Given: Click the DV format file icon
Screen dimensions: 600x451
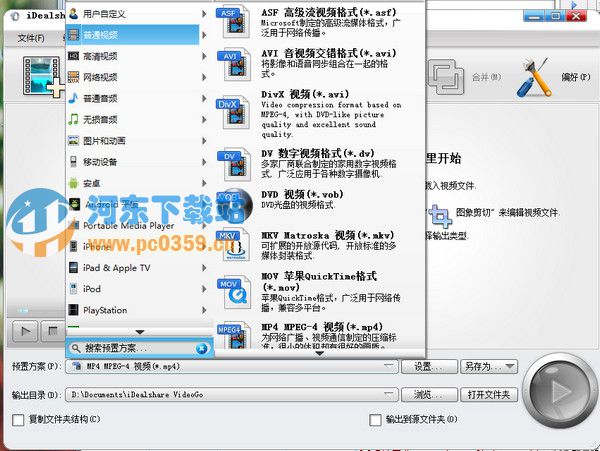Looking at the screenshot, I should click(x=235, y=164).
